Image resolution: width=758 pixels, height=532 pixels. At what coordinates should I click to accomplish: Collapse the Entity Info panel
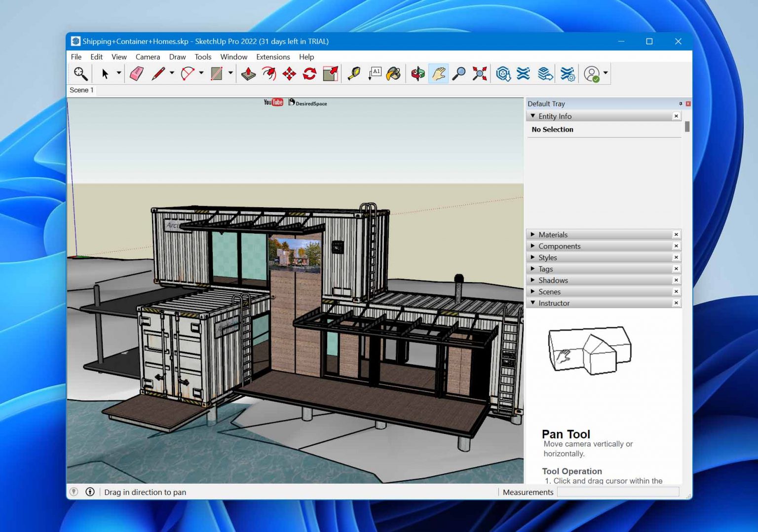pos(533,116)
